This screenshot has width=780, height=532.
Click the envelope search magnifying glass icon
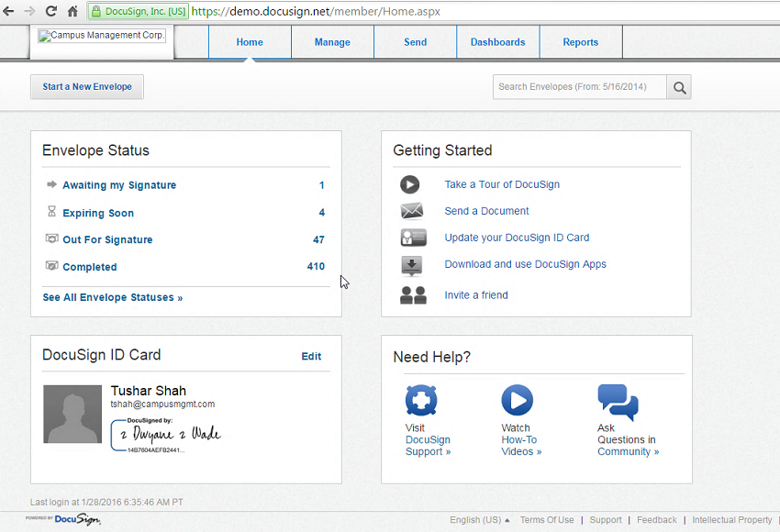tap(679, 87)
